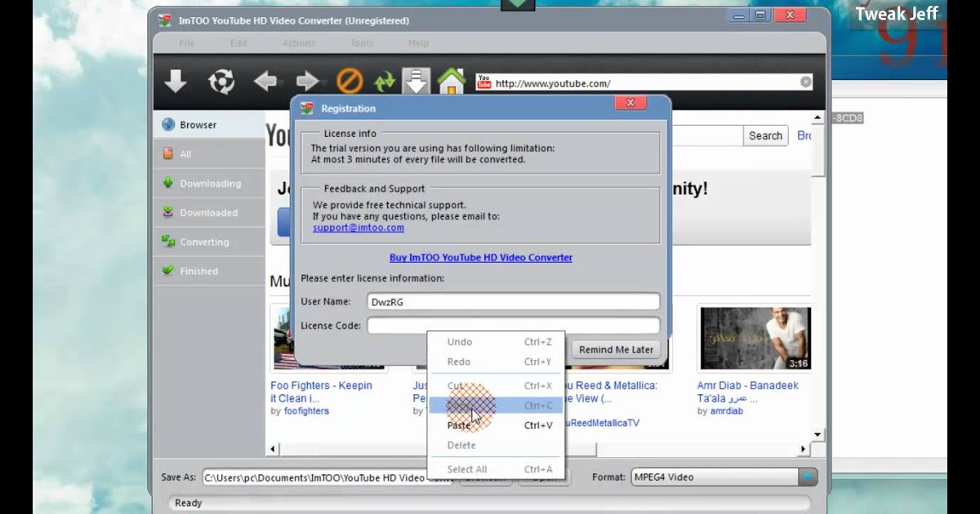The width and height of the screenshot is (980, 514).
Task: Click horizontal scrollbar left arrow
Action: 274,450
